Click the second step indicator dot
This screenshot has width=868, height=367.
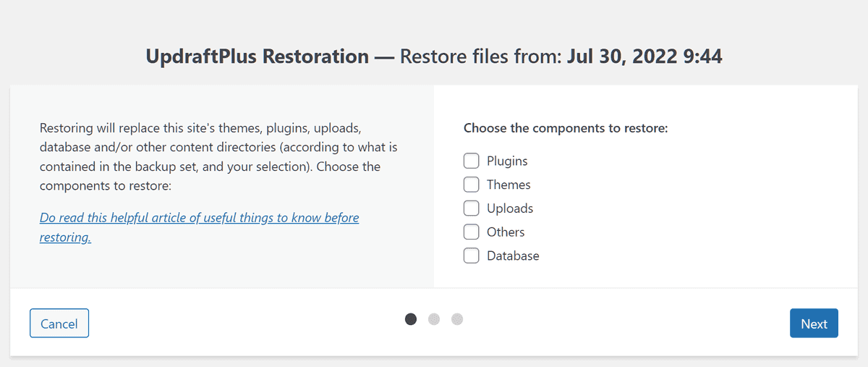point(434,319)
